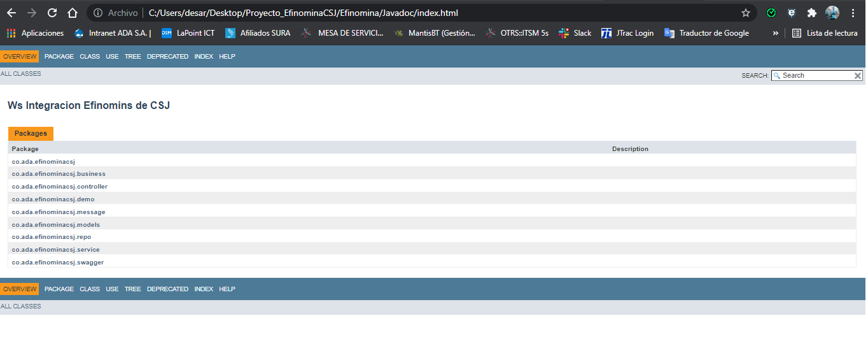Open the Chrome three-dot menu
Screen dimensions: 868x339
point(853,13)
